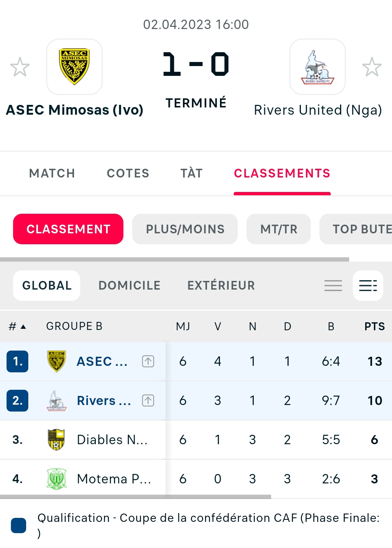Open the Diables Noirs logo in standings
Screen dimensions: 392x548
pyautogui.click(x=56, y=439)
